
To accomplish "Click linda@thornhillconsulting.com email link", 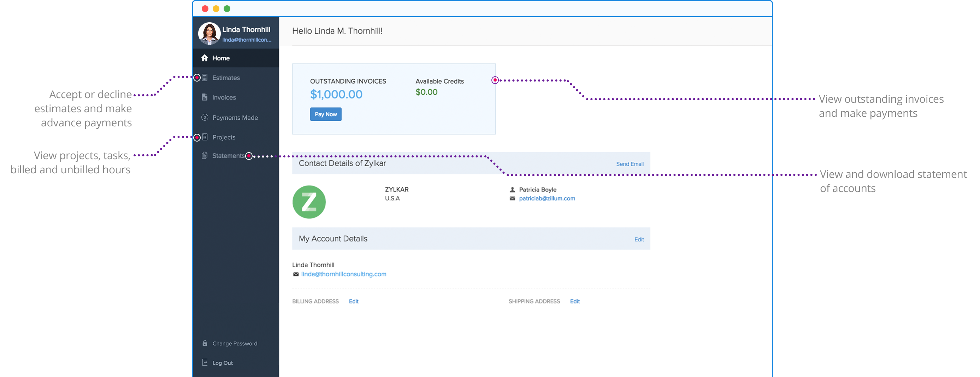I will [x=343, y=274].
